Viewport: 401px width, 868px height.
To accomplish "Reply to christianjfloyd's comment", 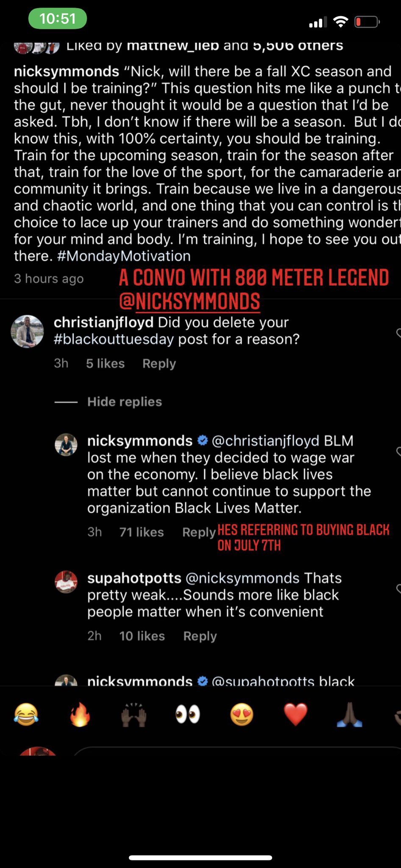I will tap(159, 364).
